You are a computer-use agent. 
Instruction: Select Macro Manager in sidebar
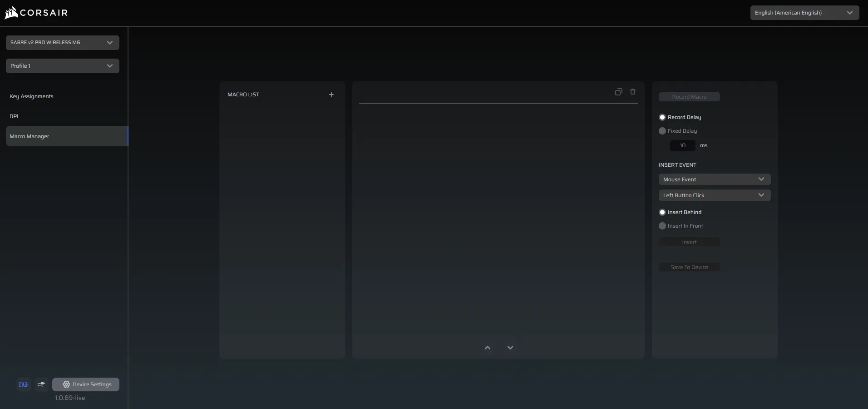(67, 136)
